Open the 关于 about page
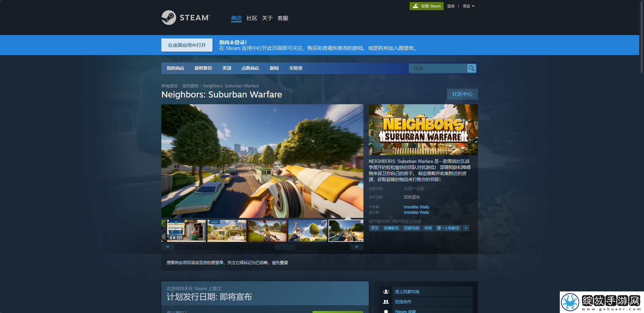The width and height of the screenshot is (644, 313). pyautogui.click(x=267, y=18)
